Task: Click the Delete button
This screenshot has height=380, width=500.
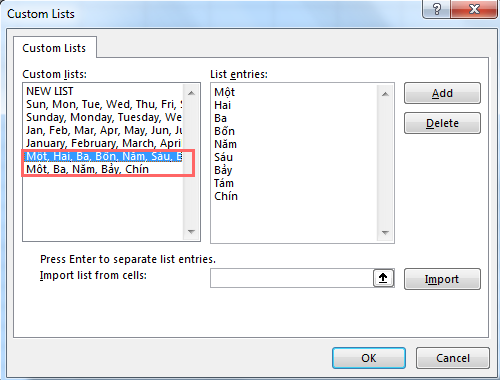Action: 442,123
